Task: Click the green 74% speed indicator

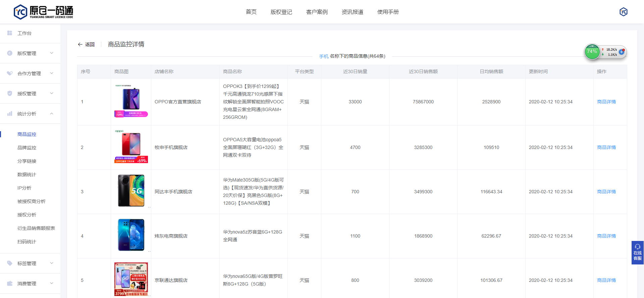Action: click(592, 52)
